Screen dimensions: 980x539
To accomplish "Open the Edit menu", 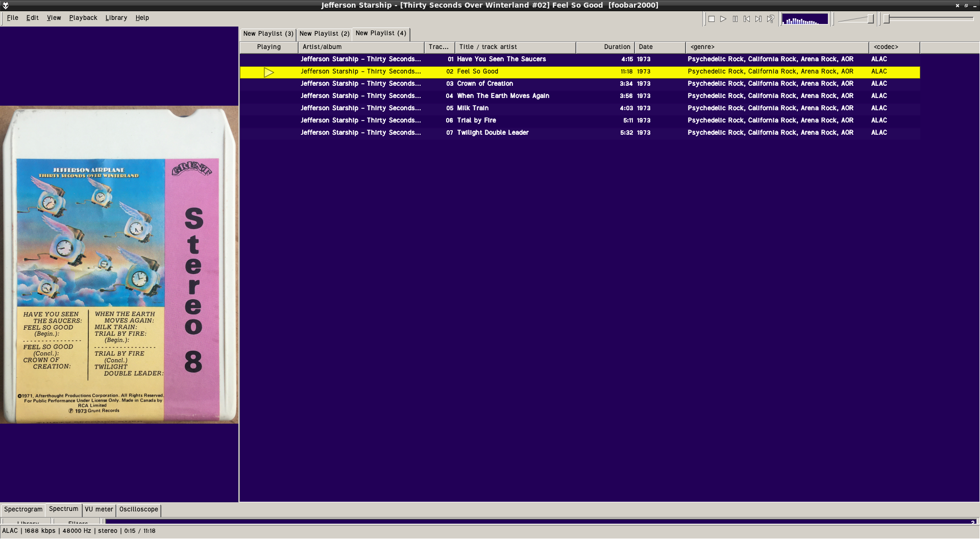I will (33, 18).
